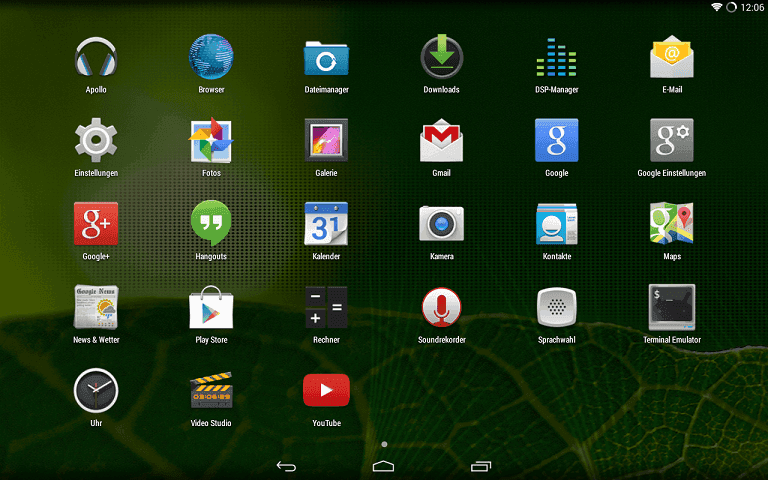
Task: Open News & Wetter app
Action: [96, 307]
